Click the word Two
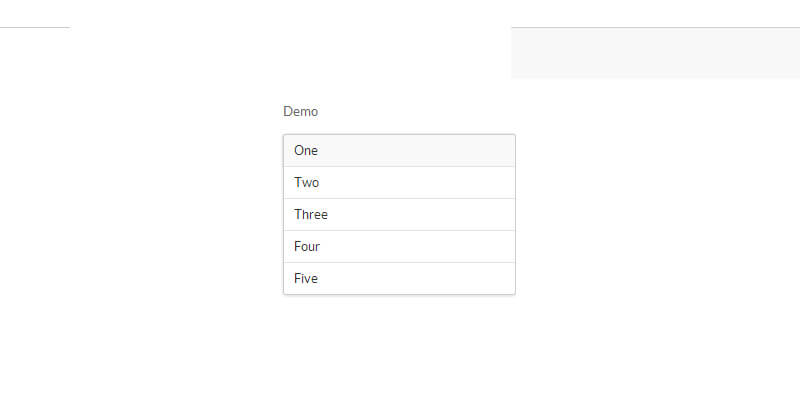The height and width of the screenshot is (400, 800). click(306, 183)
